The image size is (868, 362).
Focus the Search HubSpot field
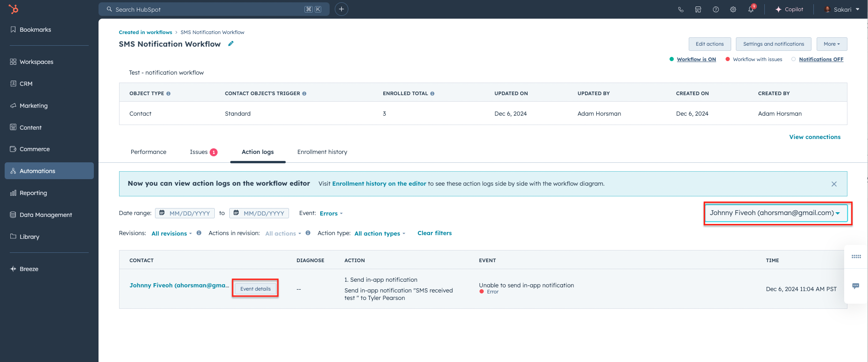214,9
